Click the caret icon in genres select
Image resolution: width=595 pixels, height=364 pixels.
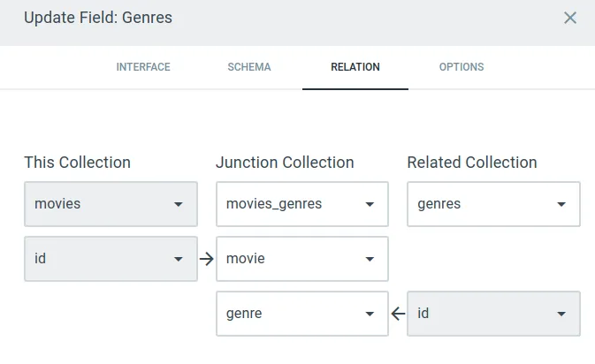[561, 204]
